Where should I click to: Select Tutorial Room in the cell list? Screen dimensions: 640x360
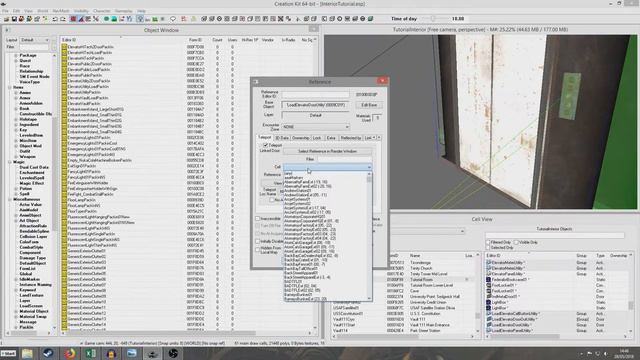[x=421, y=280]
